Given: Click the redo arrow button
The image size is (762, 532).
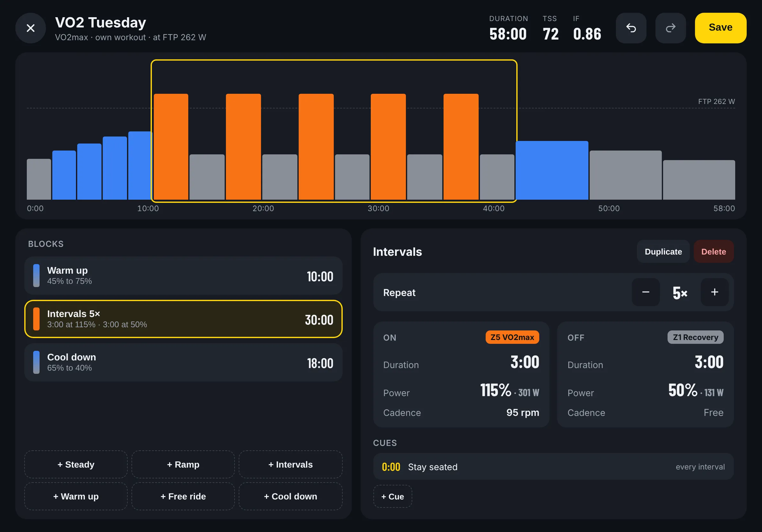Looking at the screenshot, I should click(x=670, y=28).
